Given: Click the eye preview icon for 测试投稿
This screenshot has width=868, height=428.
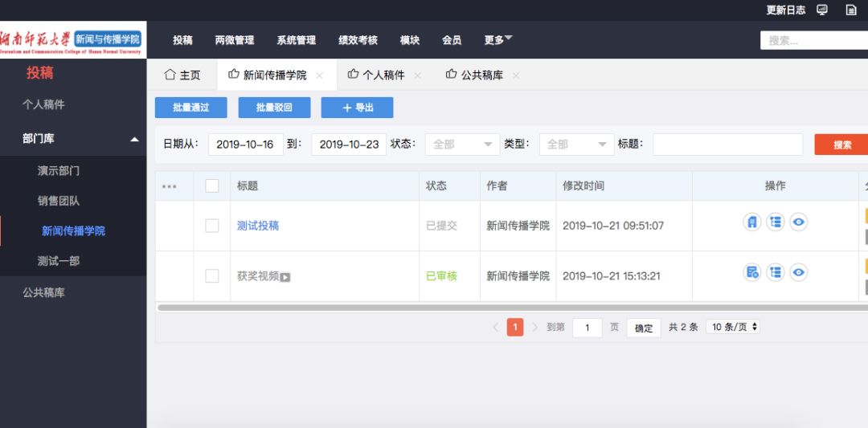Looking at the screenshot, I should pos(798,222).
